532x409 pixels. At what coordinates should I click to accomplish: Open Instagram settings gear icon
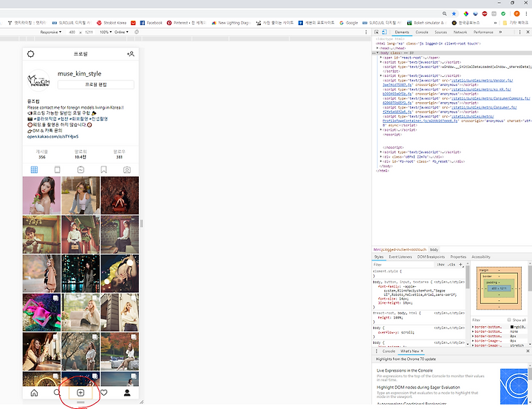30,54
